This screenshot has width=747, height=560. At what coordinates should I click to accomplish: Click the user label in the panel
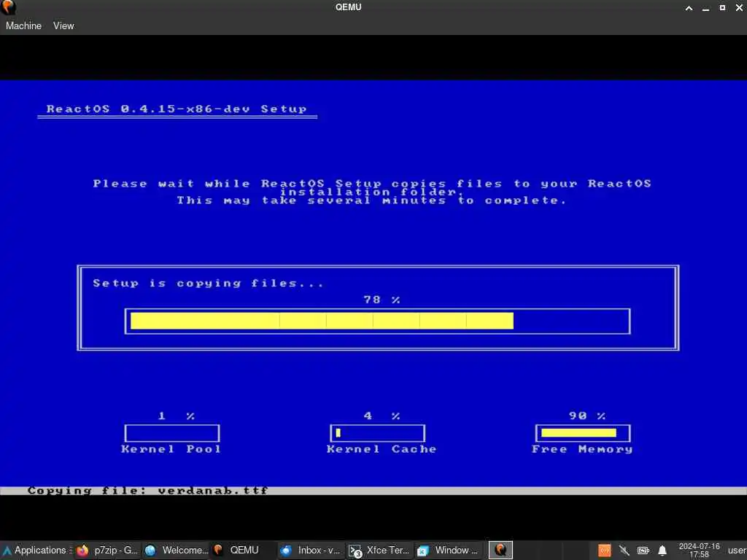point(737,550)
